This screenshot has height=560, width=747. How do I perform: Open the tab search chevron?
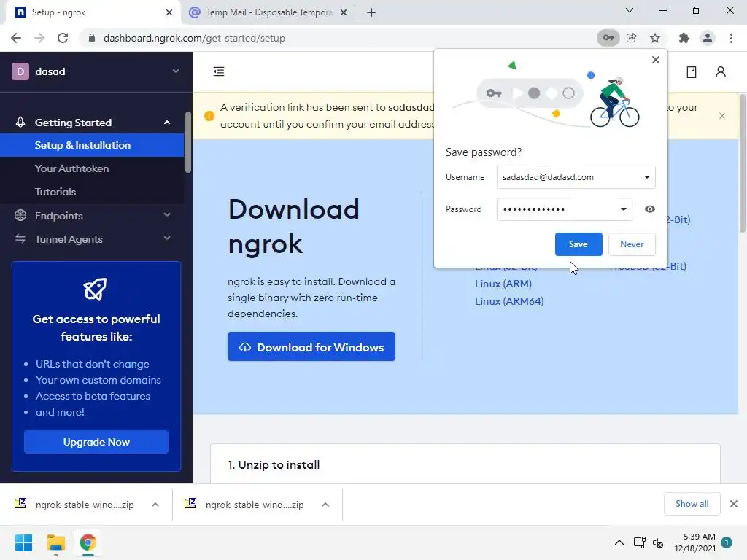[x=630, y=10]
